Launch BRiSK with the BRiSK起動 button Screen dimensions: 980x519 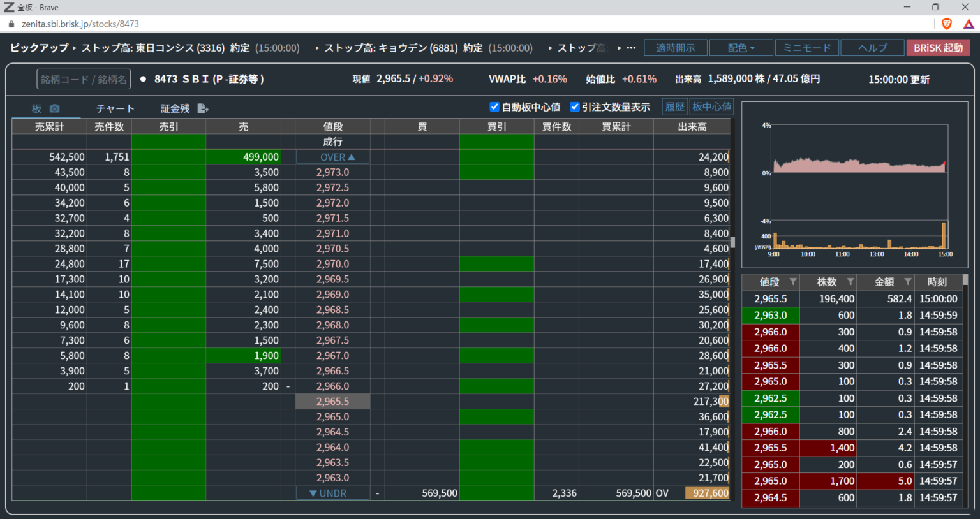tap(938, 47)
